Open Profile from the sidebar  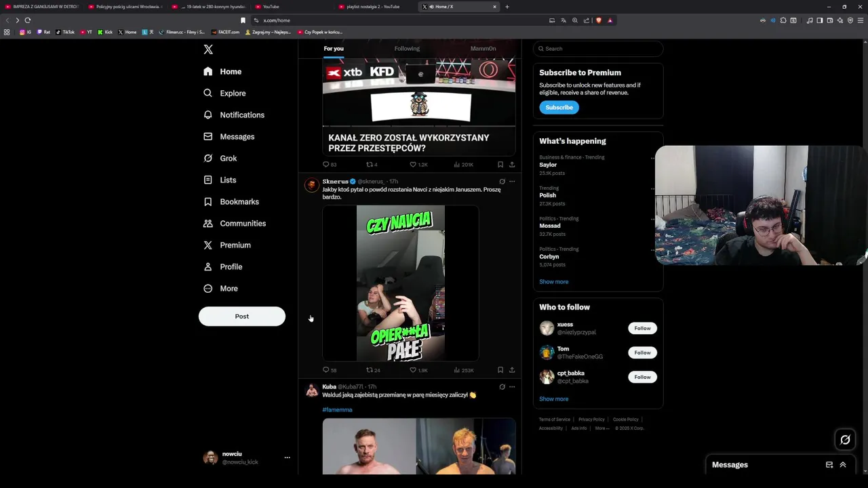point(222,266)
